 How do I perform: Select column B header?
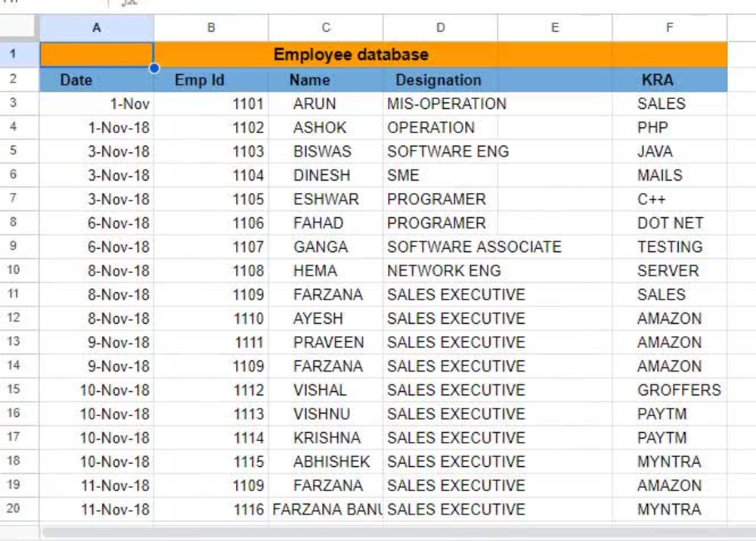pos(212,27)
